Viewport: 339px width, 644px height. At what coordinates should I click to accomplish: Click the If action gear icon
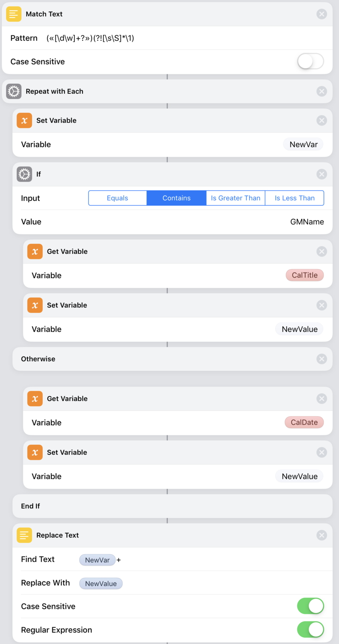[24, 174]
